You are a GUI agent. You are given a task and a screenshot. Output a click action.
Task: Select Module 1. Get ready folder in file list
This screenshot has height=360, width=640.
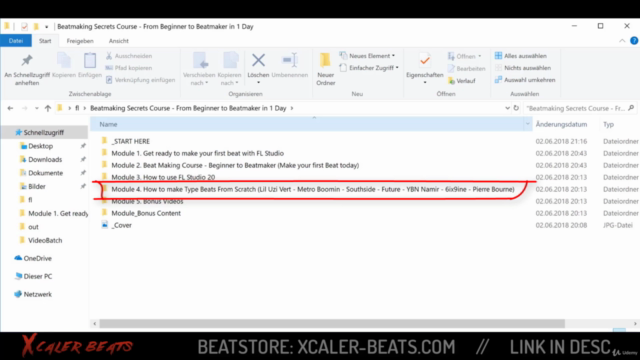(x=198, y=153)
